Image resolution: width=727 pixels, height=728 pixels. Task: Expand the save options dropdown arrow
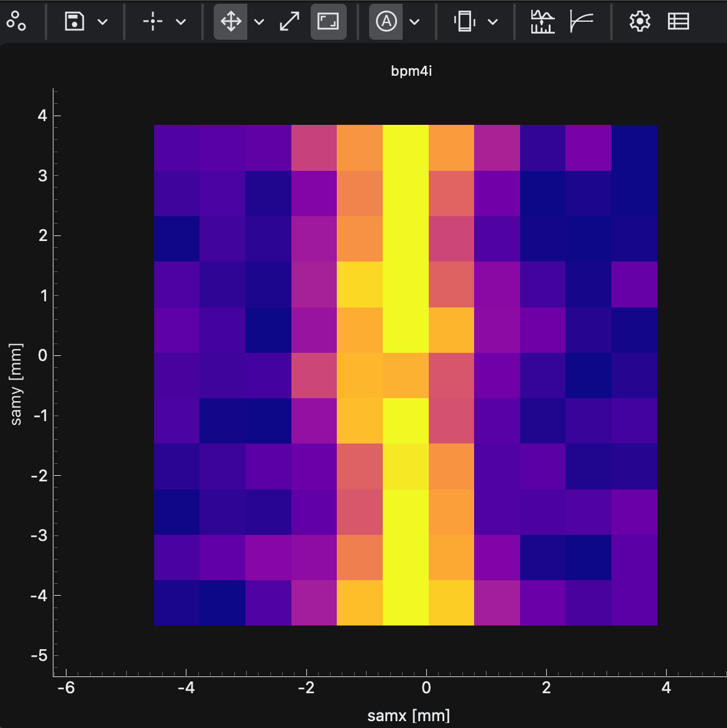tap(103, 22)
